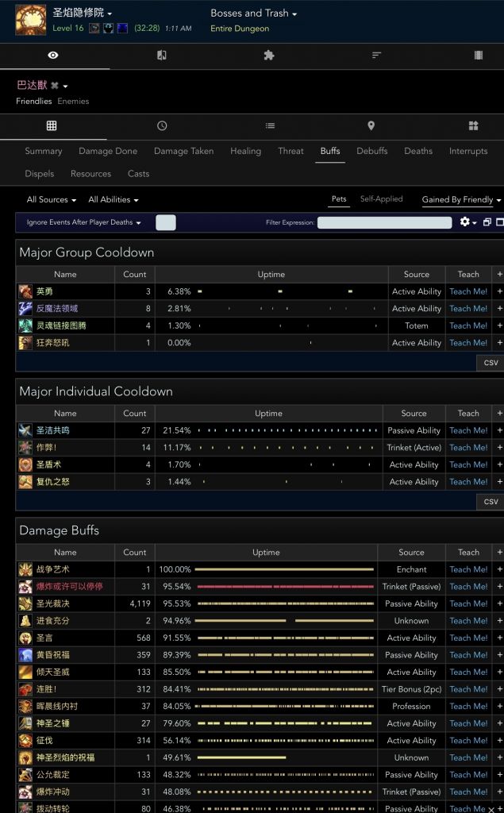Switch to the Enemies view

(73, 102)
